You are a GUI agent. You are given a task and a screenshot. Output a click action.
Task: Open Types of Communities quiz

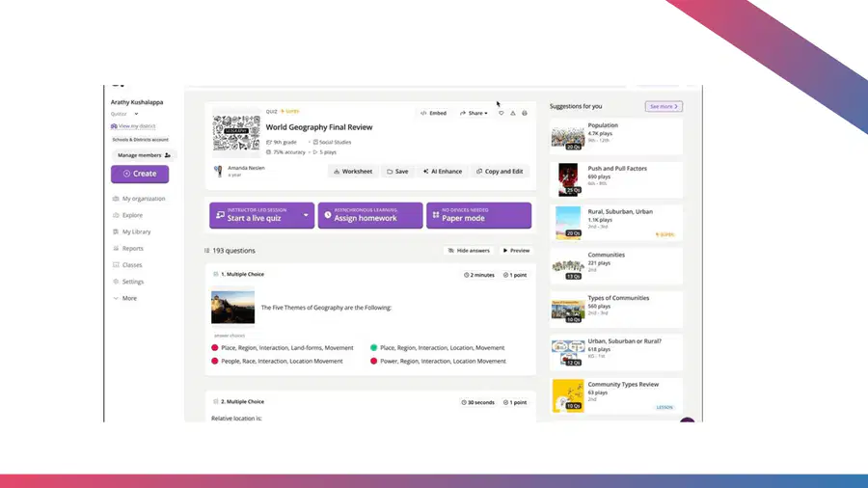(616, 309)
